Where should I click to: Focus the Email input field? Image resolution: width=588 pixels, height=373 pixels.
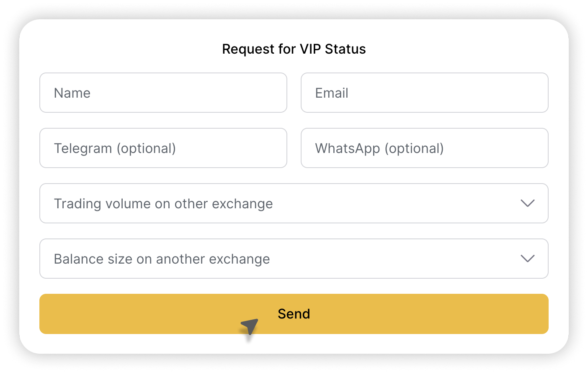424,93
